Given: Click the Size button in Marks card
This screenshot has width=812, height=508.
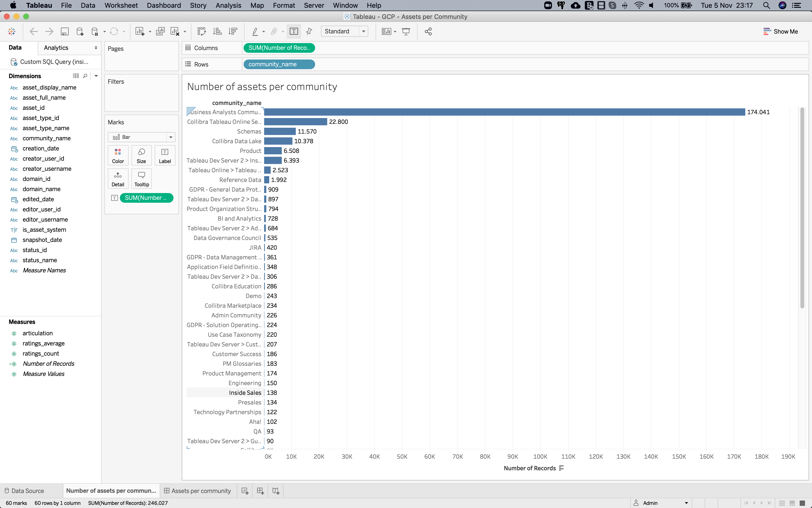Looking at the screenshot, I should click(141, 156).
